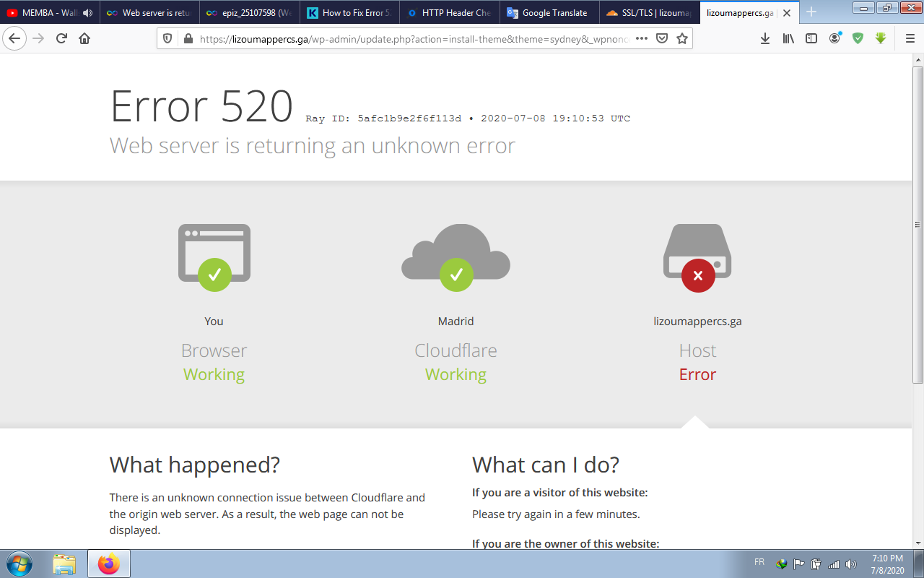Screen dimensions: 924x578
Task: Click the lizoumappercs.ga host label
Action: pos(697,321)
